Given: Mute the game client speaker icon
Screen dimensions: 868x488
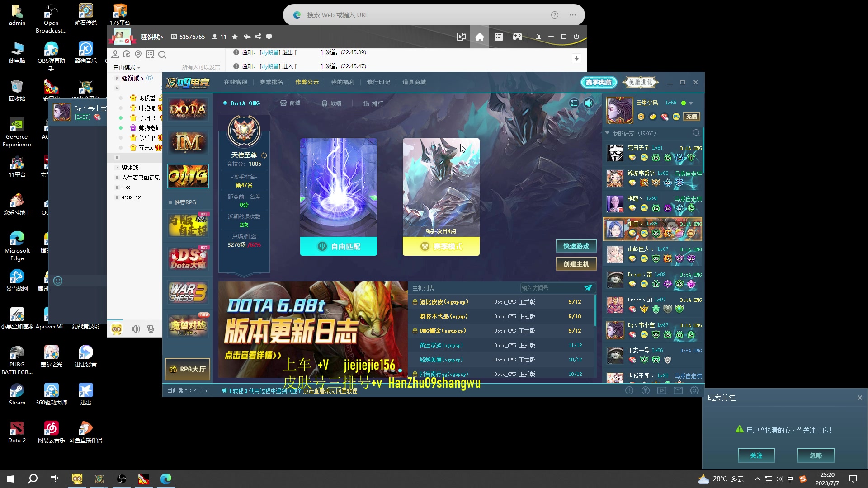Looking at the screenshot, I should (x=589, y=103).
